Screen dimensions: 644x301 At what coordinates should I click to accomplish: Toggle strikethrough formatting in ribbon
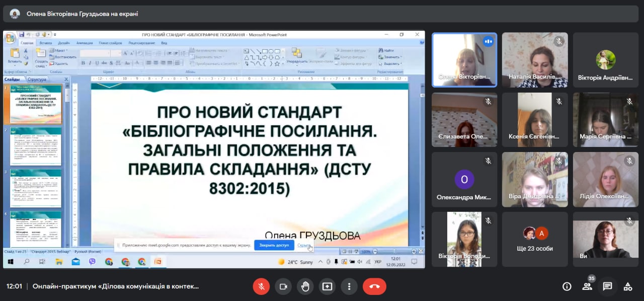pyautogui.click(x=105, y=63)
